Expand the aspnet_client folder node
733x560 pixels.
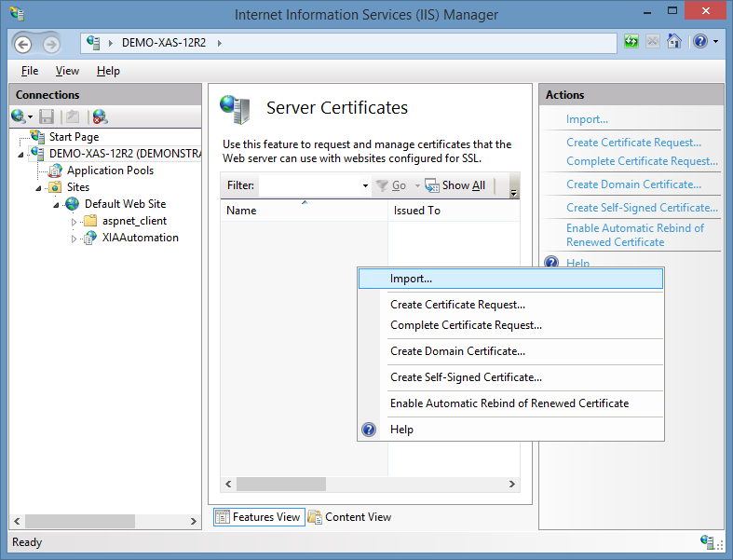(74, 222)
